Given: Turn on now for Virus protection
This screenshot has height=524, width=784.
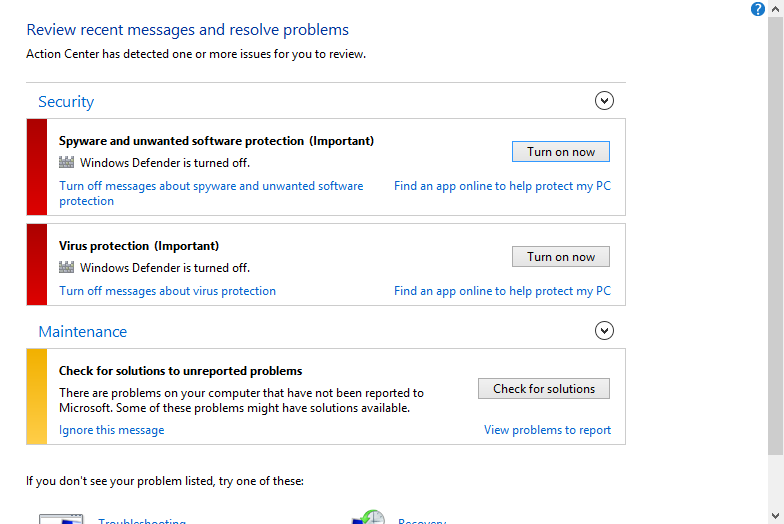Looking at the screenshot, I should pos(560,256).
